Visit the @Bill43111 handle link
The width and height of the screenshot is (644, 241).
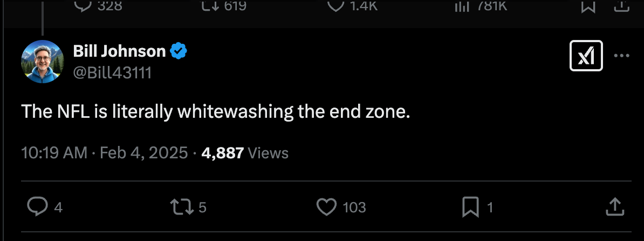coord(112,72)
